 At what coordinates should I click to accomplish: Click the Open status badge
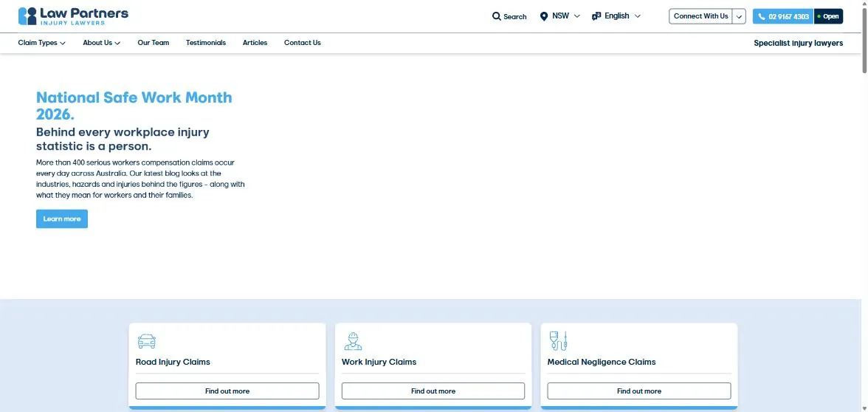828,16
